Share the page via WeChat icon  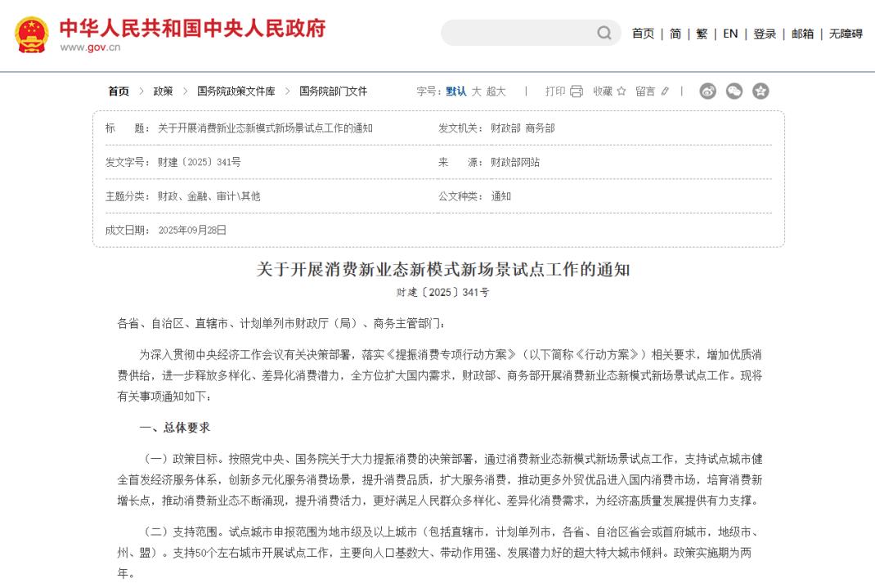[x=734, y=92]
